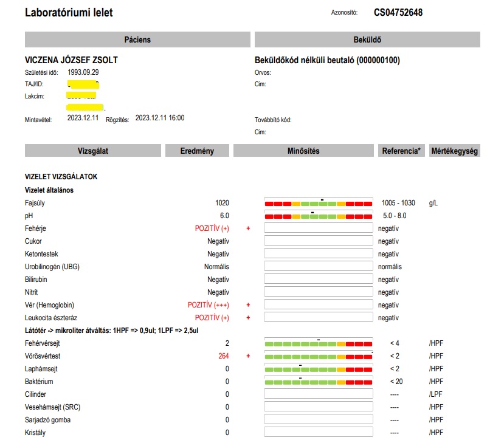504x443 pixels.
Task: Click the red 264 Vörösvértest value
Action: click(223, 356)
